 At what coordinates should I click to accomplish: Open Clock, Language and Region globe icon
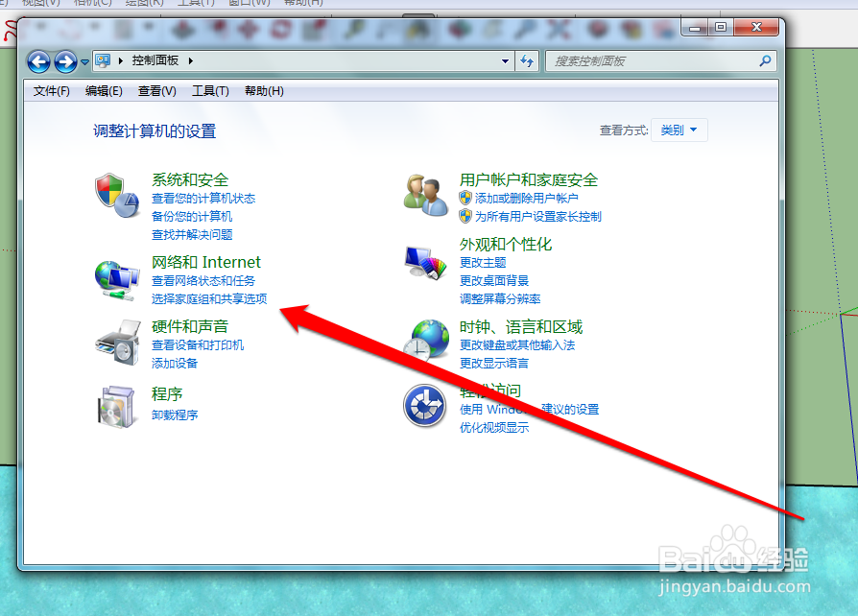pos(426,340)
